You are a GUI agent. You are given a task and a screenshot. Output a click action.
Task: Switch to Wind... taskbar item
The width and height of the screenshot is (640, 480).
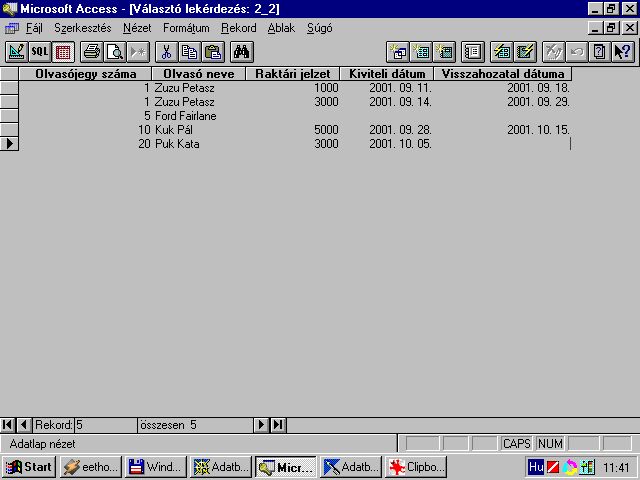coord(156,467)
